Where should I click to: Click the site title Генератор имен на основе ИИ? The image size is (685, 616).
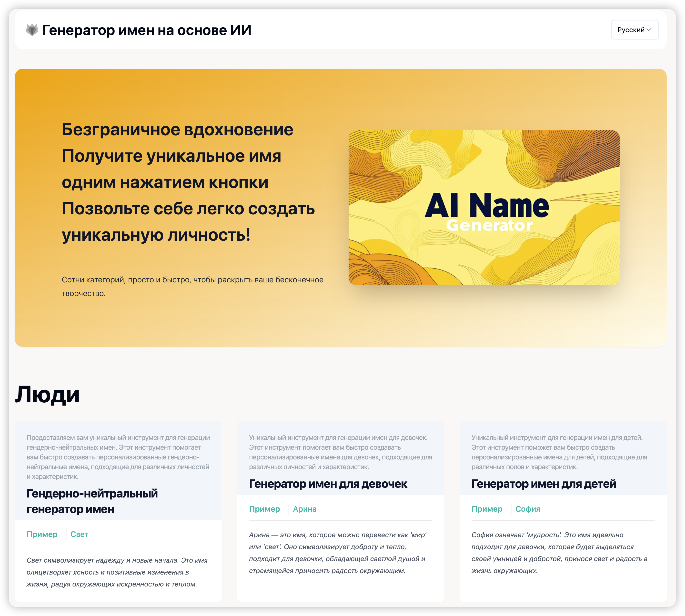coord(147,30)
